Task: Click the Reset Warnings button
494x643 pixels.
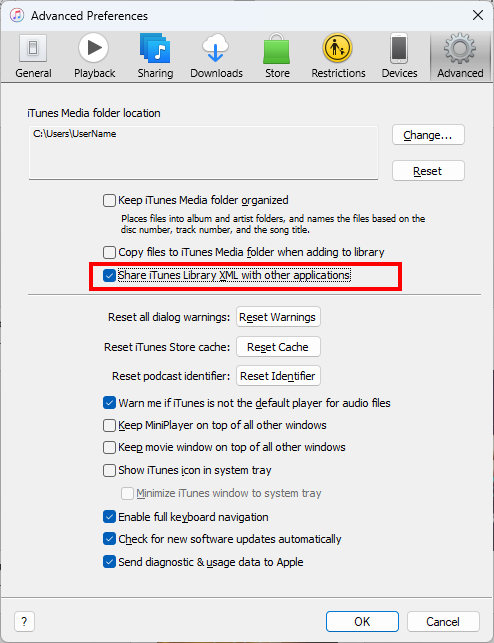Action: 278,317
